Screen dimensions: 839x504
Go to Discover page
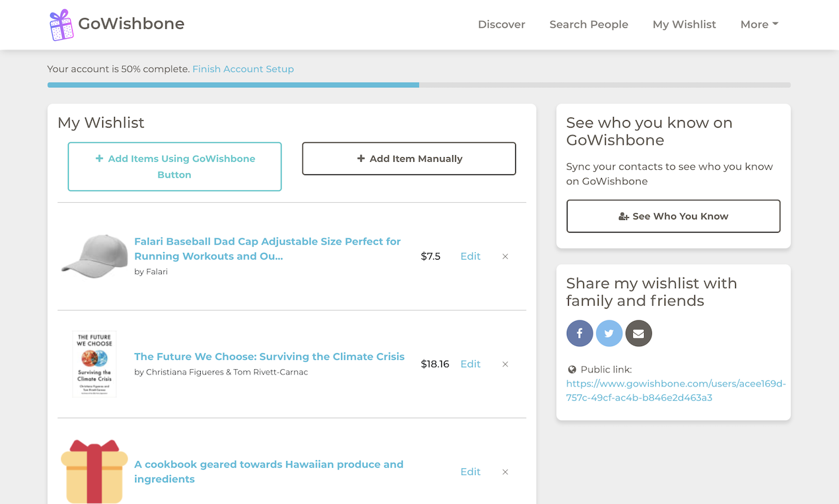click(x=501, y=24)
